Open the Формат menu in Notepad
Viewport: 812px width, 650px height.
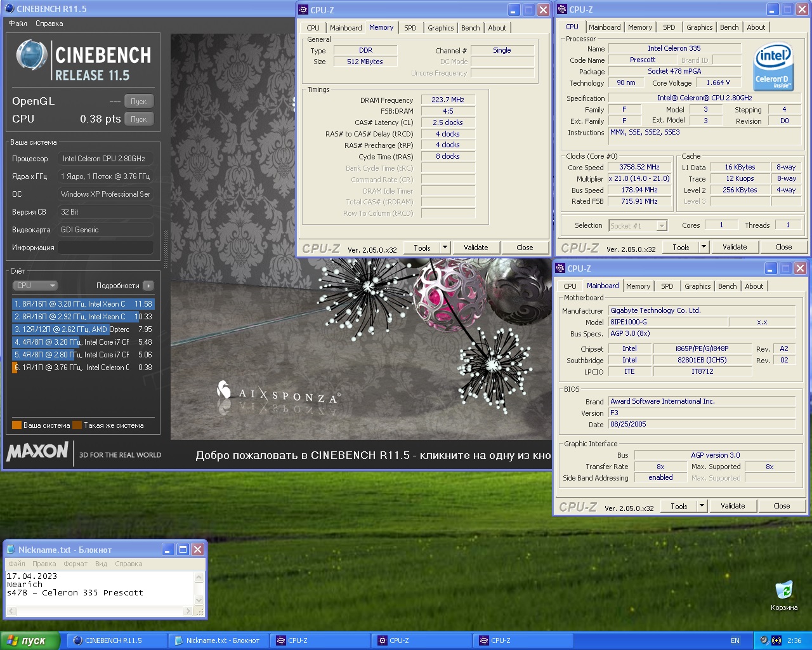[75, 564]
